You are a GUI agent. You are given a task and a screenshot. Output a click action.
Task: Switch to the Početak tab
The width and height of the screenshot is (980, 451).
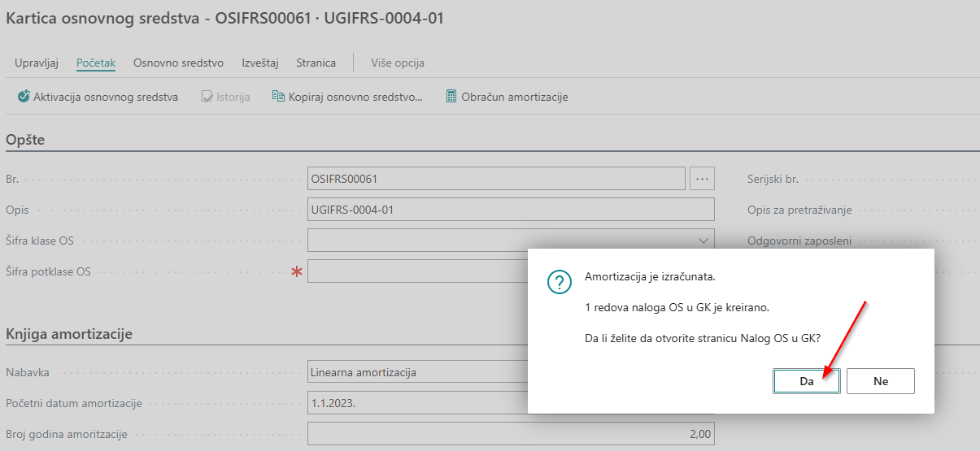click(96, 63)
